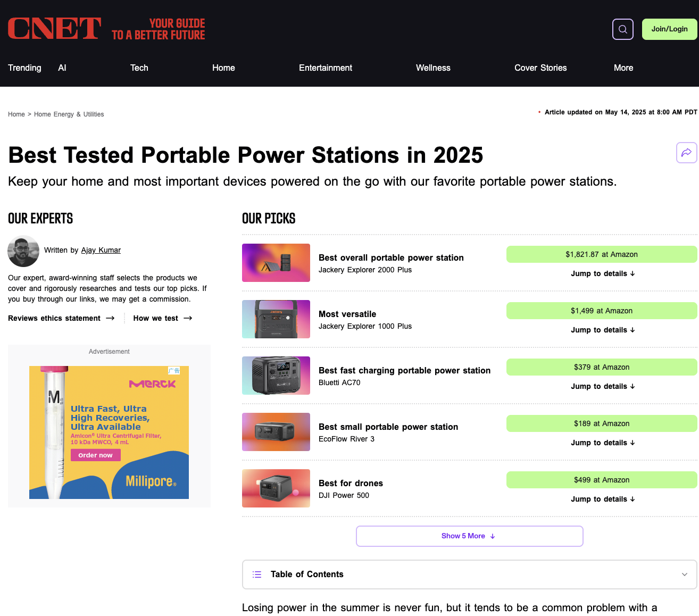The height and width of the screenshot is (616, 699).
Task: Click the Home Energy & Utilities breadcrumb
Action: pos(69,114)
